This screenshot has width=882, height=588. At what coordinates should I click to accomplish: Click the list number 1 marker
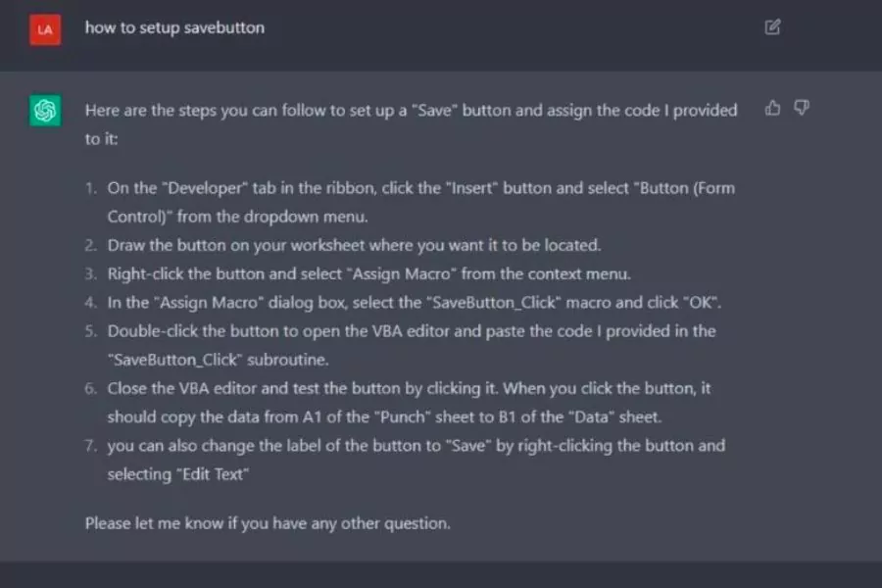pyautogui.click(x=91, y=188)
